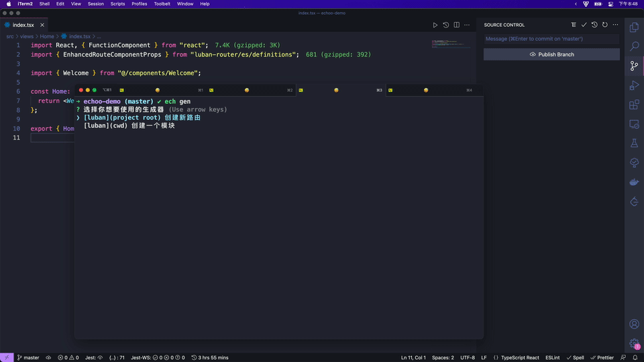
Task: Focus the commit message input field
Action: (551, 39)
